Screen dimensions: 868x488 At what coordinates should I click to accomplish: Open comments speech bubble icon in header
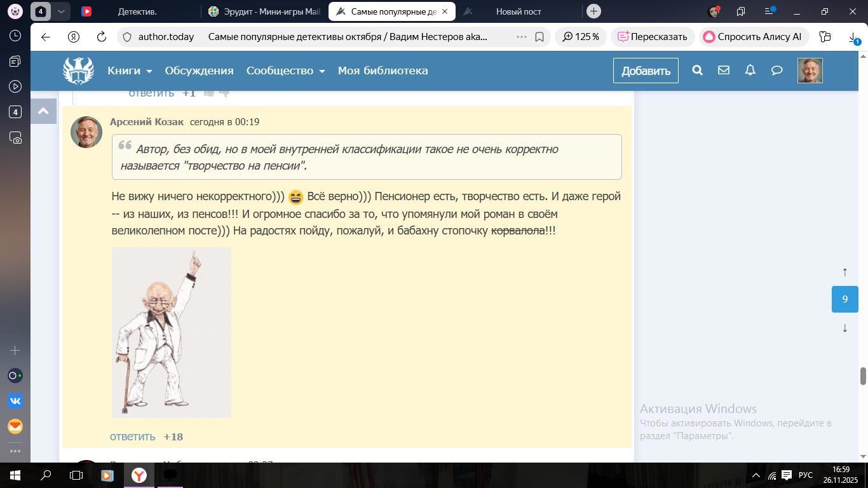click(776, 71)
